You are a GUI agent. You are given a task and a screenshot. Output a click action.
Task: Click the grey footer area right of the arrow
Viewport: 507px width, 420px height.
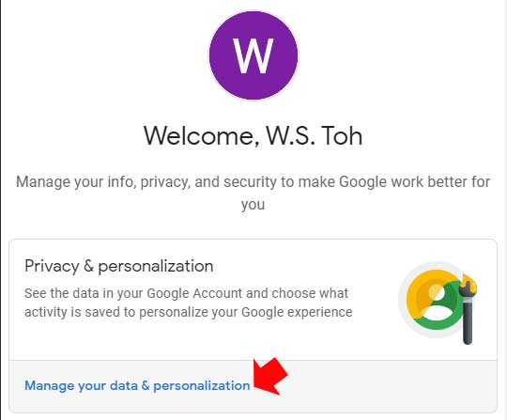pyautogui.click(x=388, y=385)
